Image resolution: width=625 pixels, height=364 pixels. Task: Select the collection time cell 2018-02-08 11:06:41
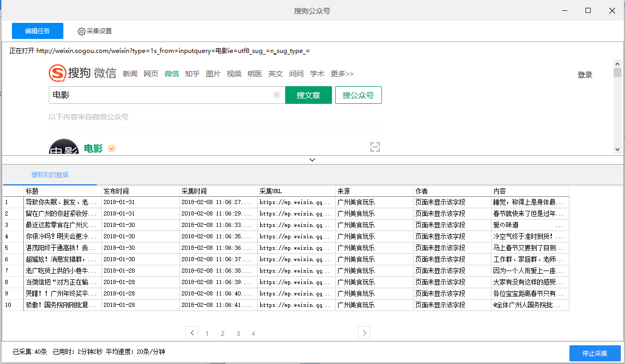(x=218, y=305)
